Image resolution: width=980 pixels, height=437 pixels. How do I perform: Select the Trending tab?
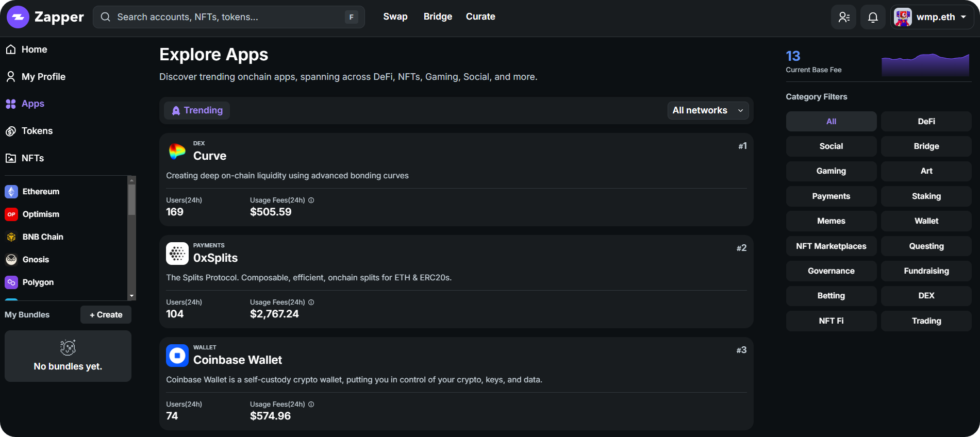[x=197, y=110]
